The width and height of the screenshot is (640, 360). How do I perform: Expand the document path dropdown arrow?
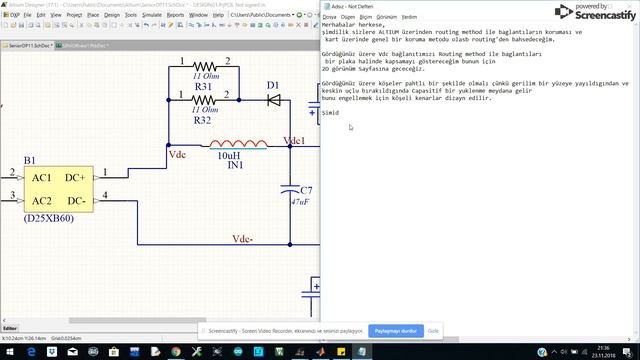293,15
